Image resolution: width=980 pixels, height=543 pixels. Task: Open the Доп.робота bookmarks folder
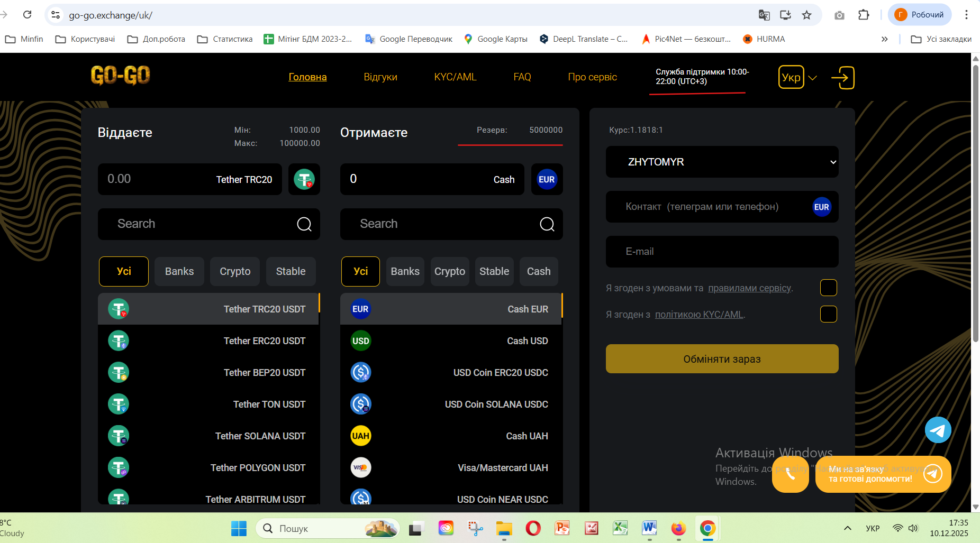click(x=157, y=39)
